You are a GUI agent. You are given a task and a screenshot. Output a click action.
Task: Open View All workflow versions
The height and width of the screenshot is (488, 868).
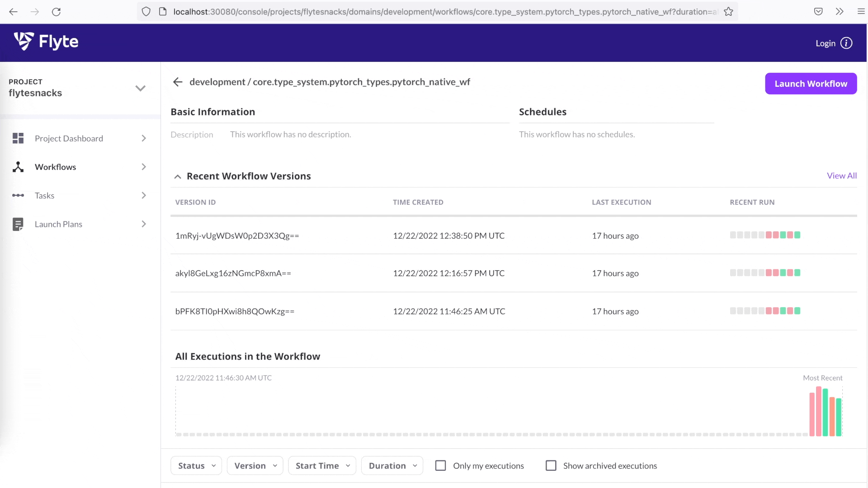click(841, 175)
